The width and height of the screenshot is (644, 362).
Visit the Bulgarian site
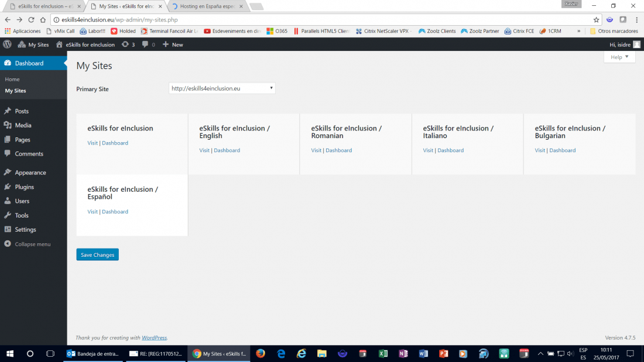pyautogui.click(x=540, y=150)
